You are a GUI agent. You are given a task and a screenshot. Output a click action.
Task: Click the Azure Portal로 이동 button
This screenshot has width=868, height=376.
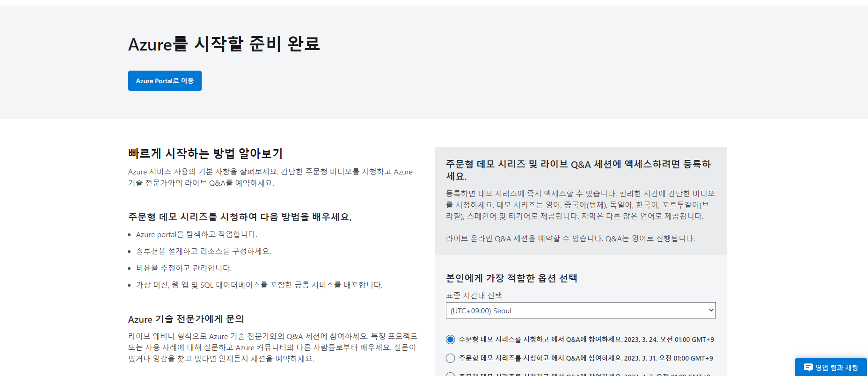pyautogui.click(x=165, y=80)
